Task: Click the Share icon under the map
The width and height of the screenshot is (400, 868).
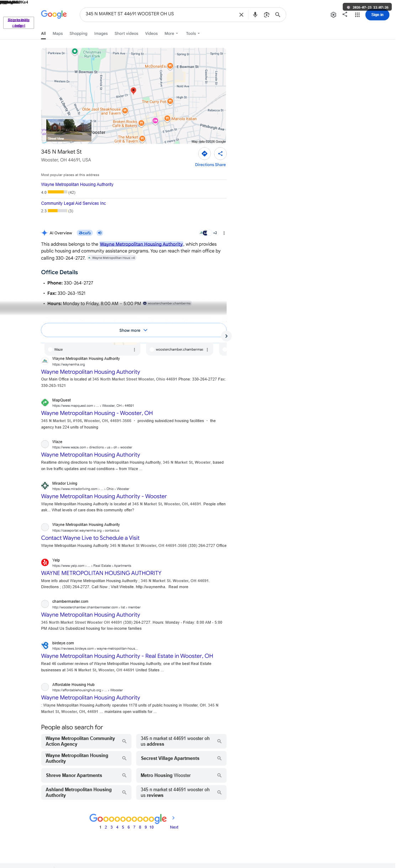Action: point(220,154)
